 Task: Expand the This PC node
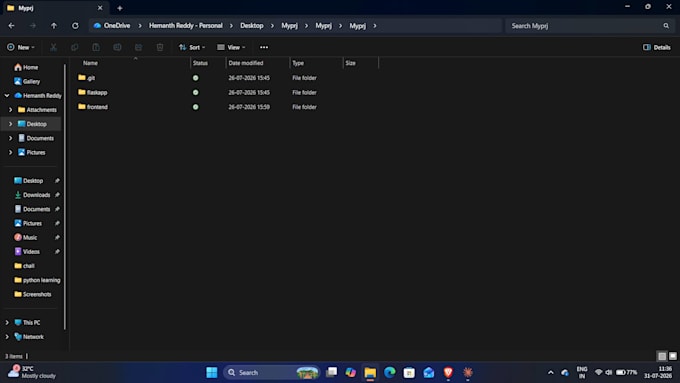7,322
